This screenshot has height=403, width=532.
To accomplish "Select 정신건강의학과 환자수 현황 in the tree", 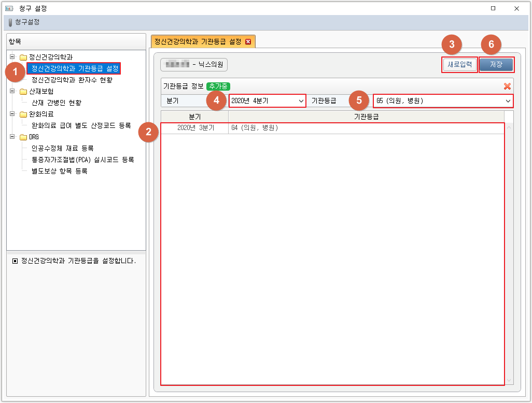I will 72,80.
